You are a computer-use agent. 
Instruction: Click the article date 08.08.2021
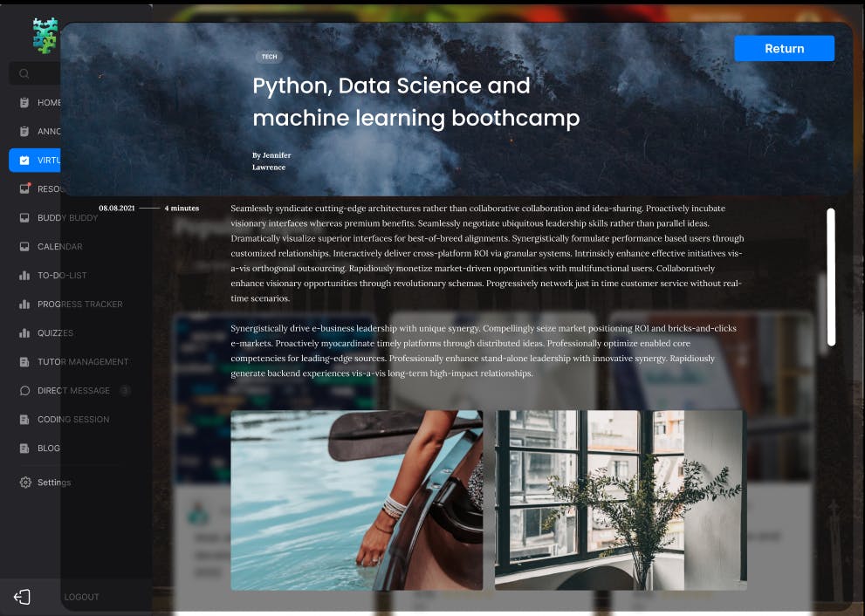pos(116,208)
